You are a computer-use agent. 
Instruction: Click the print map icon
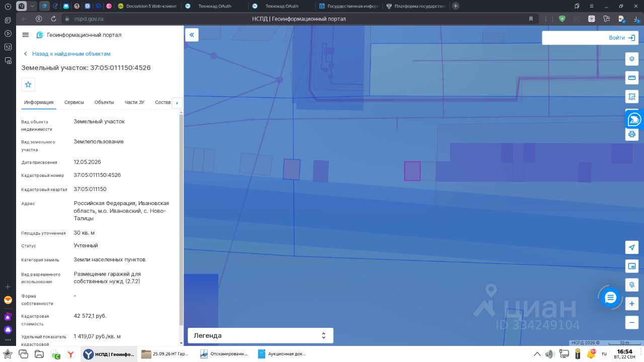(x=632, y=134)
